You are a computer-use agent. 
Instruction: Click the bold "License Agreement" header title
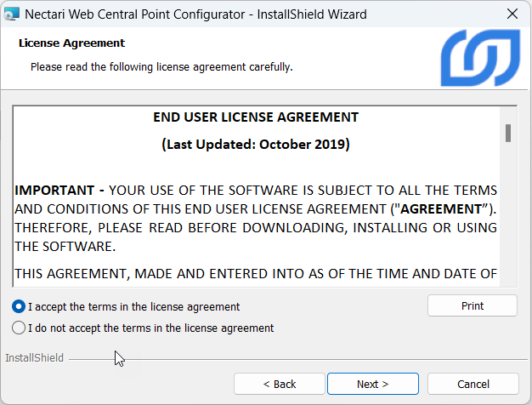(71, 43)
